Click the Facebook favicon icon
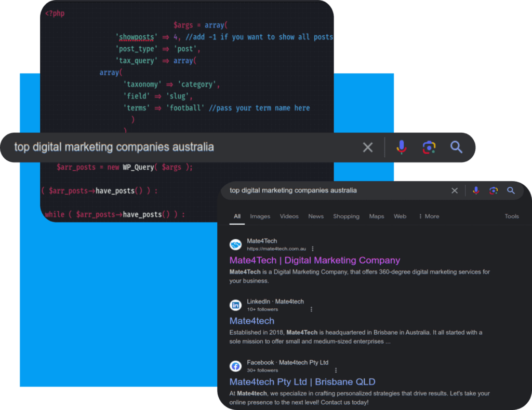 click(x=235, y=366)
